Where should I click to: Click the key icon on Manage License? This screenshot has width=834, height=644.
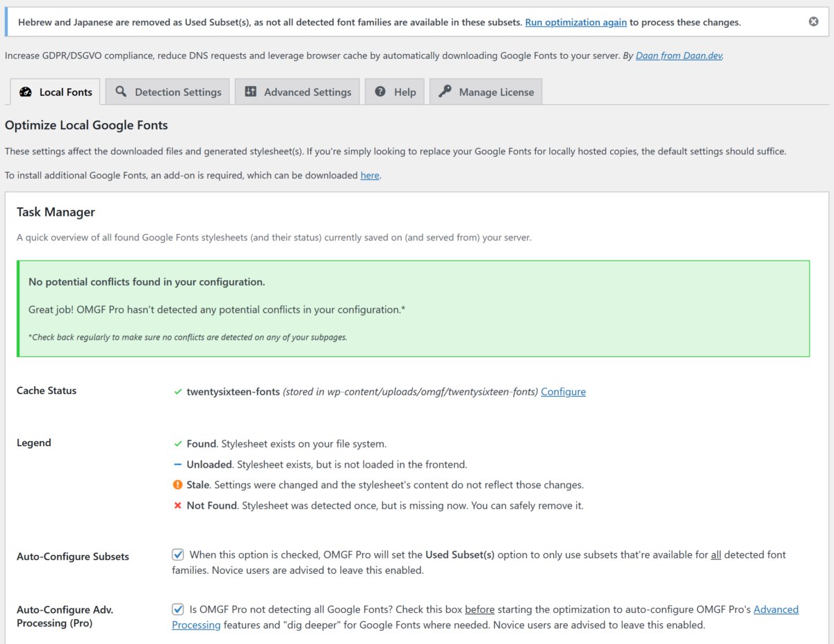coord(445,92)
